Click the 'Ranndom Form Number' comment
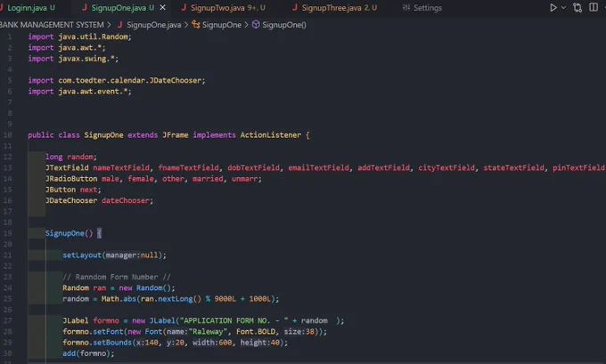Image resolution: width=606 pixels, height=364 pixels. tap(117, 277)
